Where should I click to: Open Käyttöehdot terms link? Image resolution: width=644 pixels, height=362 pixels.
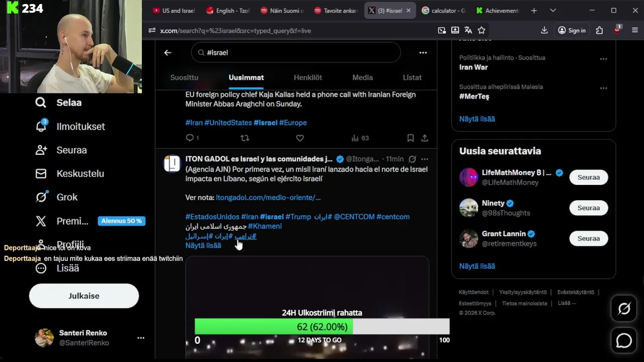click(473, 292)
